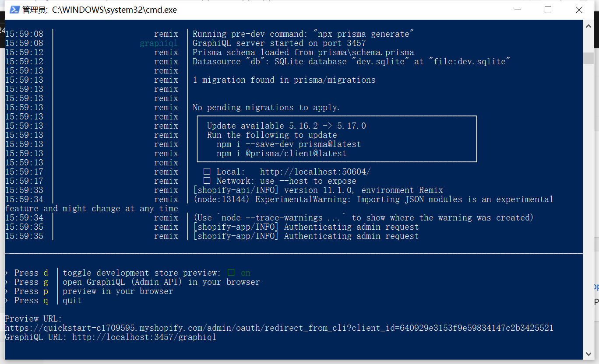Click the scrollbar up arrow
Viewport: 599px width, 364px height.
click(x=588, y=25)
